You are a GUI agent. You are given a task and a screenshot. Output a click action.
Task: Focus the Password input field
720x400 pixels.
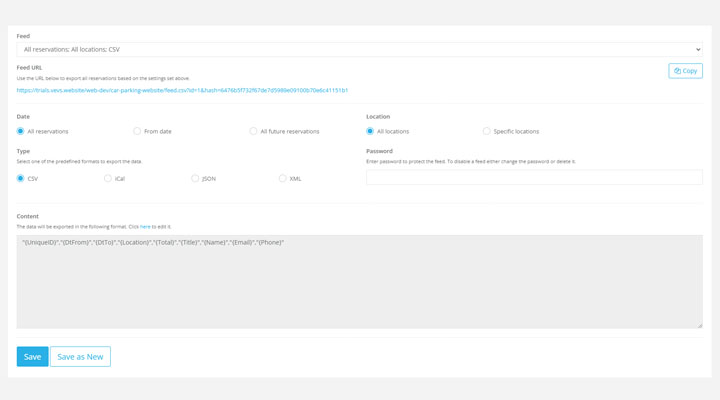point(534,177)
